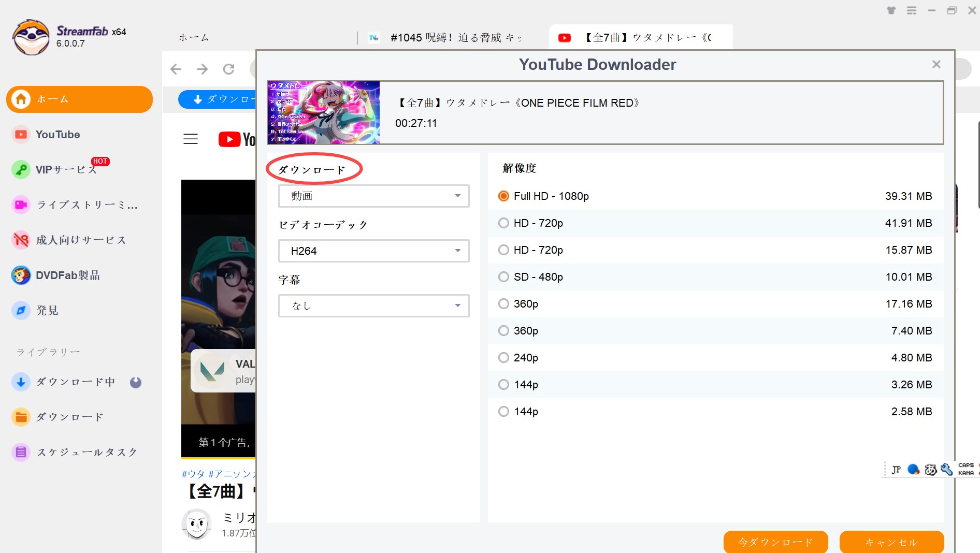980x553 pixels.
Task: Switch to the ホーム tab
Action: pyautogui.click(x=194, y=37)
